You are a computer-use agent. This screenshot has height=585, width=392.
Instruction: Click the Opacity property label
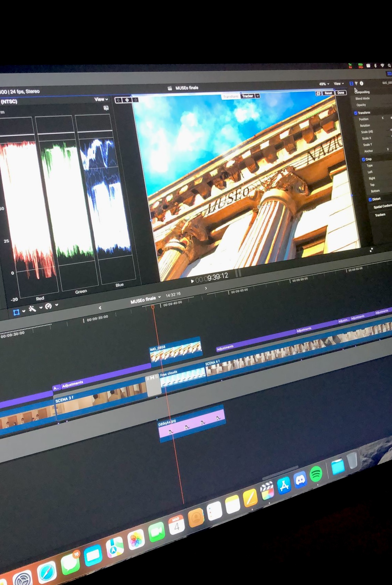pos(361,105)
